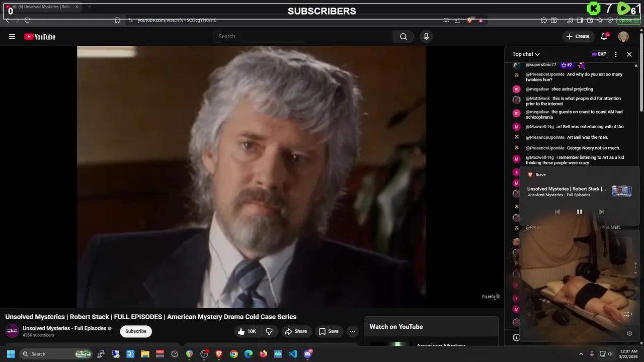Expand the Top chat dropdown
Viewport: 644px width, 362px height.
coord(526,54)
